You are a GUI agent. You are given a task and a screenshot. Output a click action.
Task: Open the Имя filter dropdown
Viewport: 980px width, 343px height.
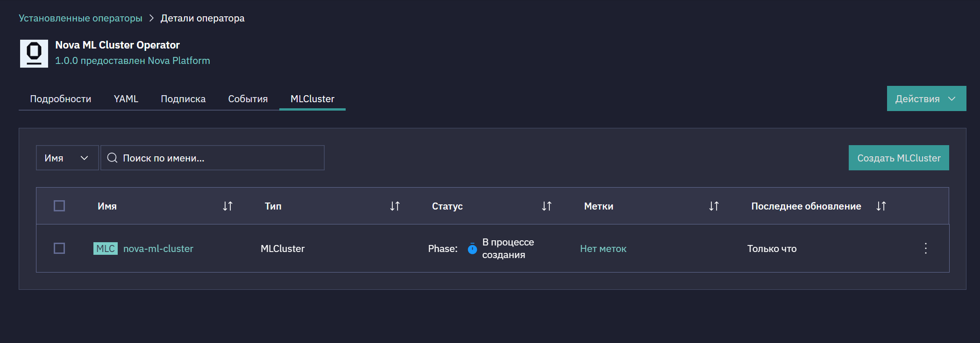(67, 158)
